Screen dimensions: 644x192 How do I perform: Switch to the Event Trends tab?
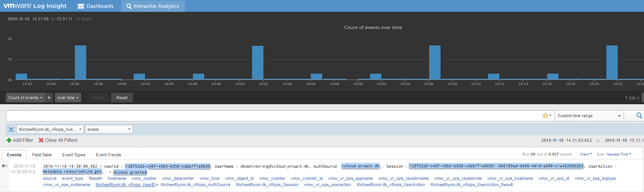click(109, 155)
